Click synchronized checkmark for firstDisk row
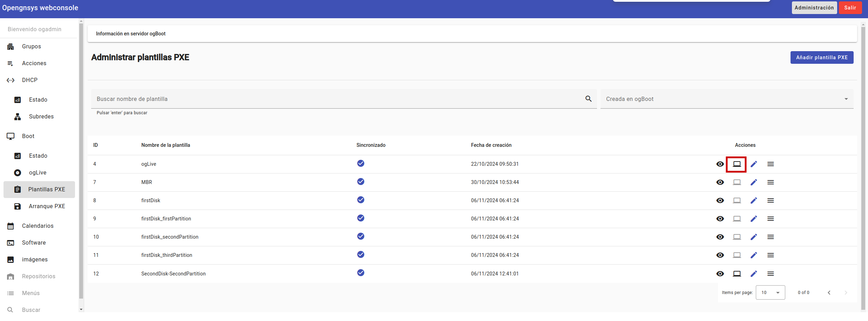 click(360, 200)
